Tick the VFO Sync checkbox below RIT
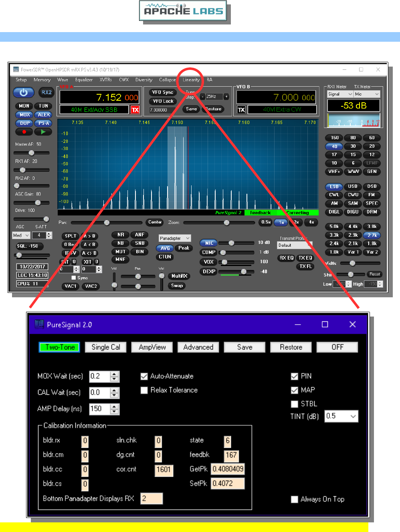The width and height of the screenshot is (400, 532). (x=73, y=278)
